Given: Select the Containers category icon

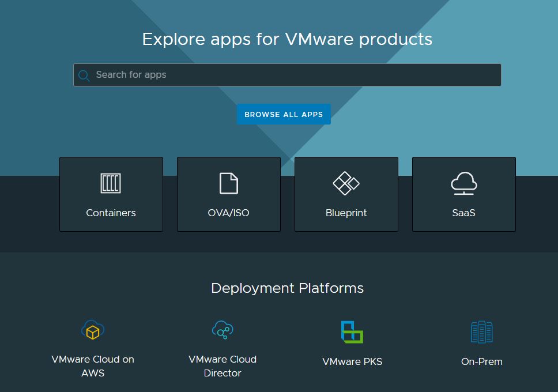Looking at the screenshot, I should (111, 183).
